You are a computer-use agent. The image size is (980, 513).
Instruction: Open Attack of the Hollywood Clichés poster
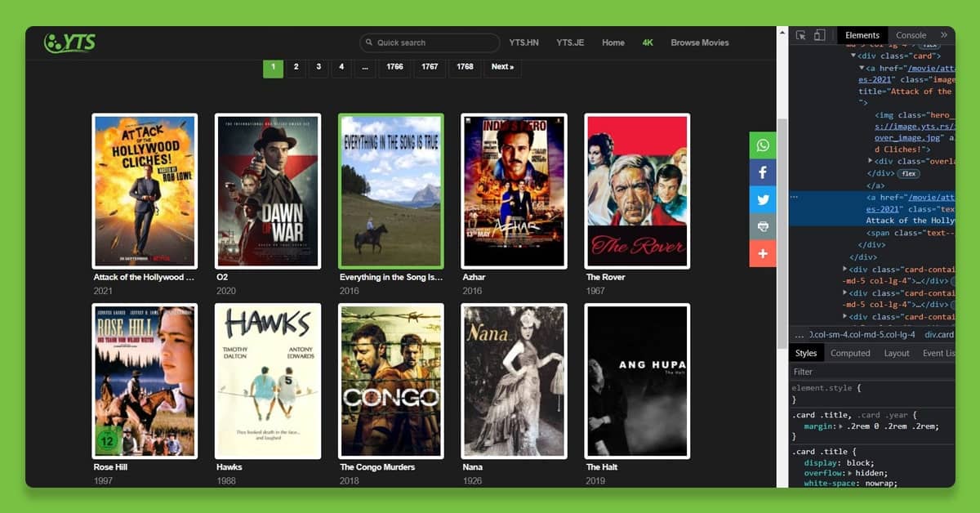point(145,191)
